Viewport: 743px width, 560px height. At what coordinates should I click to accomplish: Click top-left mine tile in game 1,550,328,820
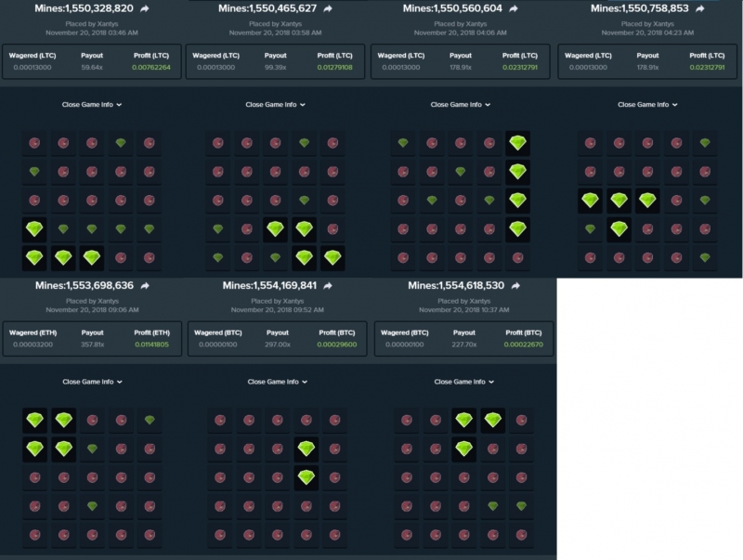point(34,143)
